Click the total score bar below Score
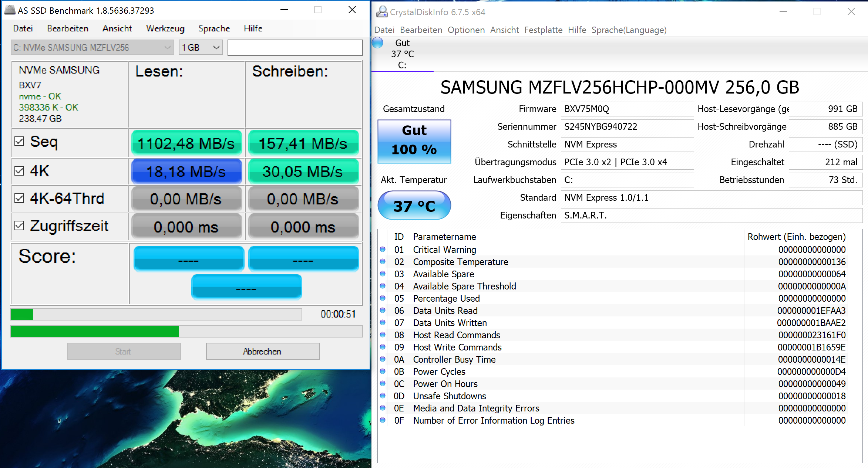Viewport: 868px width, 468px height. coord(247,286)
